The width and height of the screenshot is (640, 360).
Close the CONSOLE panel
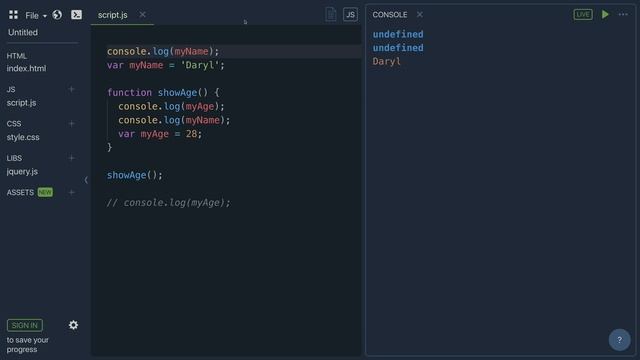[x=420, y=15]
